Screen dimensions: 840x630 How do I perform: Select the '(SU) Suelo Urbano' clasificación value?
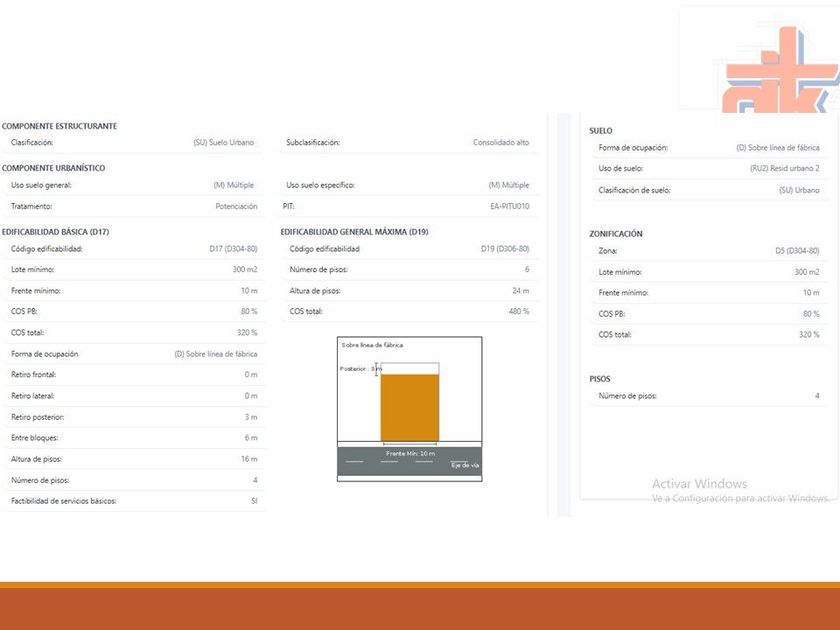pyautogui.click(x=223, y=142)
